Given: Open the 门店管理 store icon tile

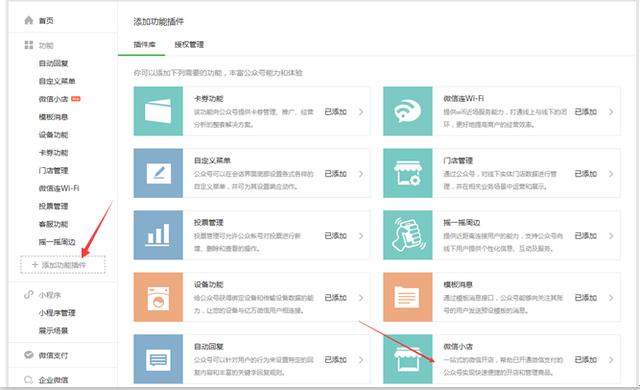Looking at the screenshot, I should point(408,173).
